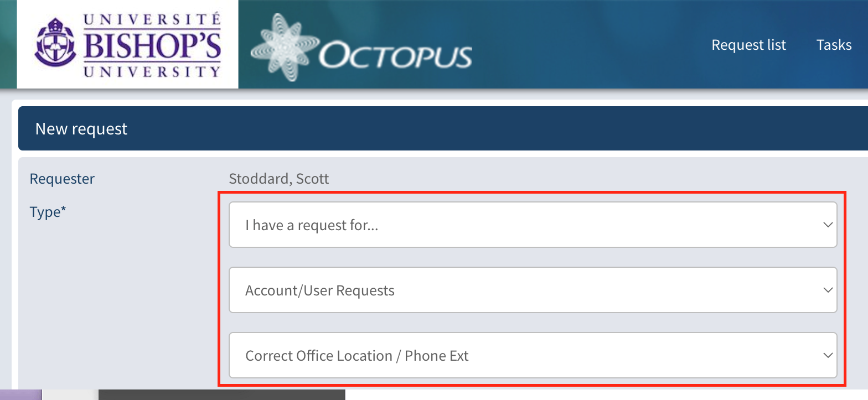The width and height of the screenshot is (868, 400).
Task: Click chevron arrow on Account/User Requests field
Action: [x=828, y=290]
